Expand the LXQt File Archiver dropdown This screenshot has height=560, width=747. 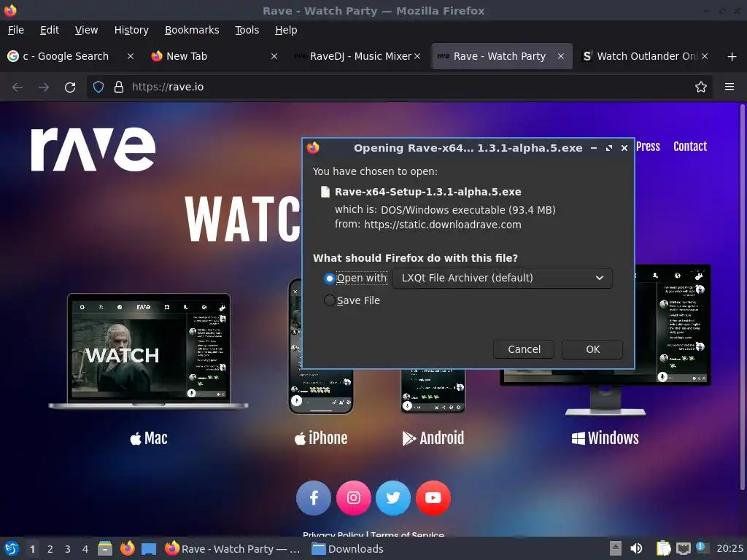[503, 278]
